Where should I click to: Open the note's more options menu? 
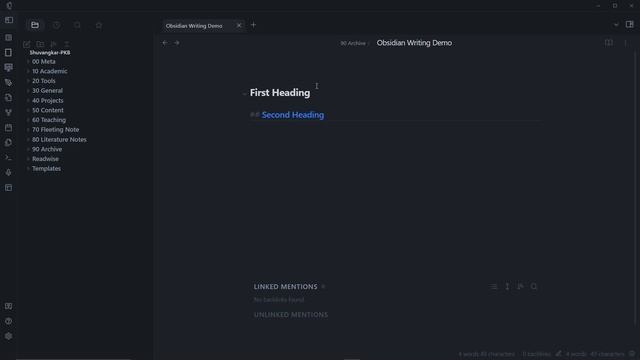pos(626,43)
